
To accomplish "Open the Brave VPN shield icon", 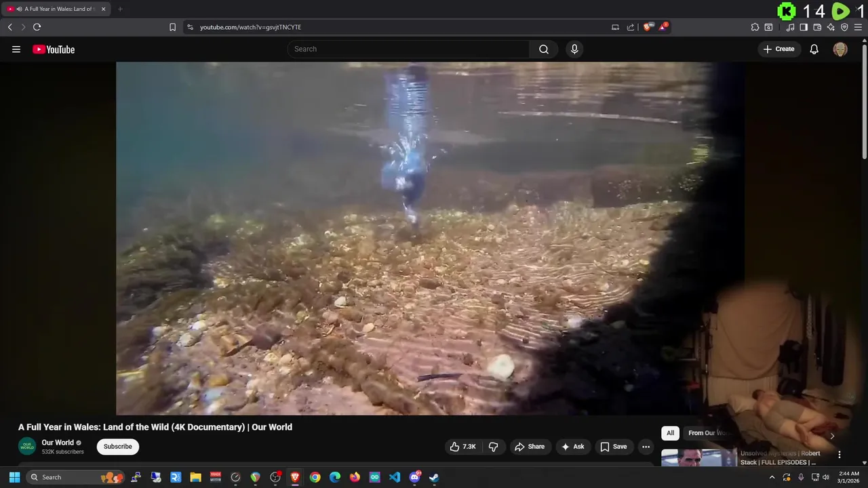I will (x=844, y=27).
